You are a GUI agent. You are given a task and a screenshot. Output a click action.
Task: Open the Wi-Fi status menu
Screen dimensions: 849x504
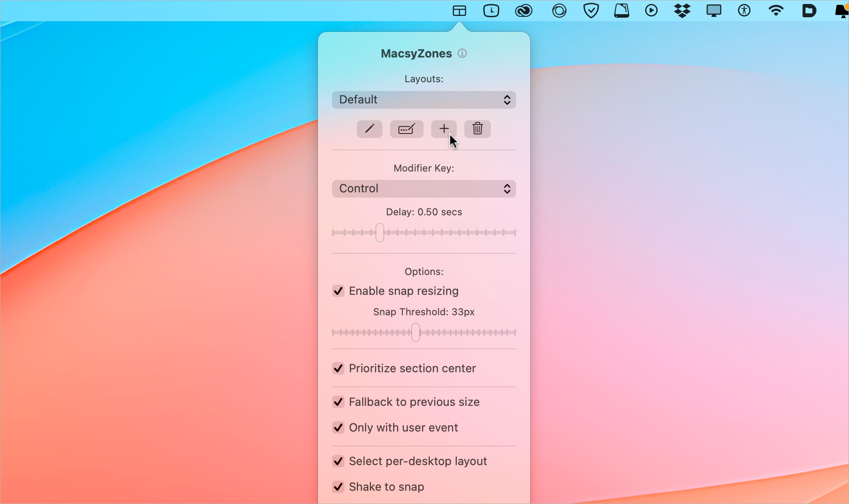tap(776, 11)
